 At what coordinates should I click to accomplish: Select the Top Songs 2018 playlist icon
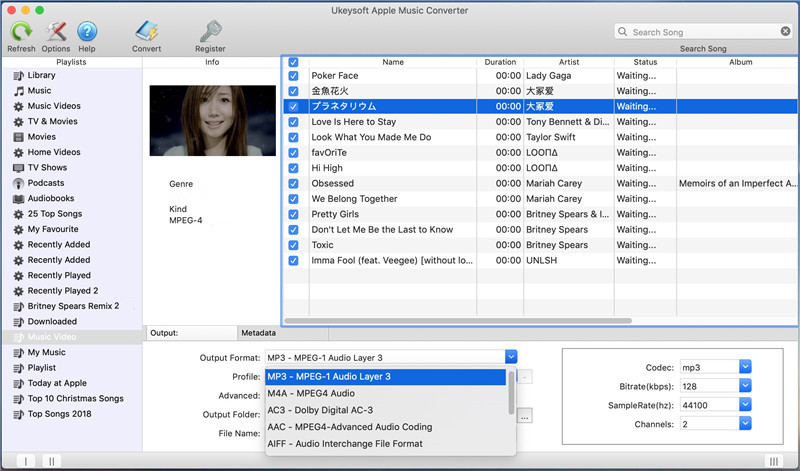[18, 414]
